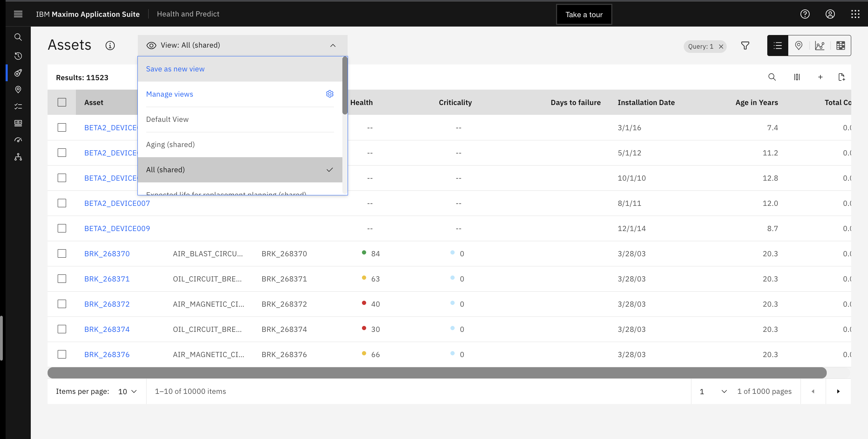Toggle the select-all checkbox in header
The width and height of the screenshot is (868, 439).
(x=62, y=102)
